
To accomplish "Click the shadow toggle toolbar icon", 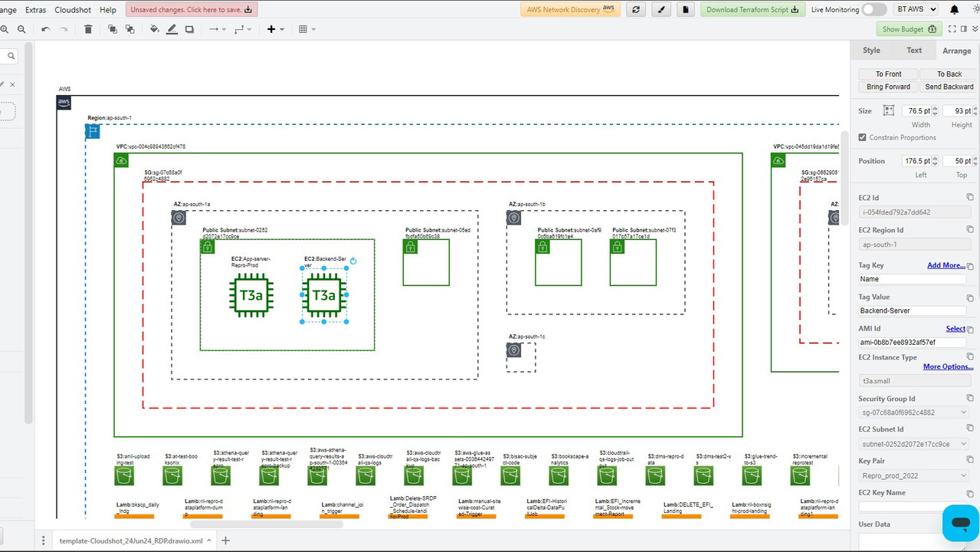I will (x=189, y=29).
